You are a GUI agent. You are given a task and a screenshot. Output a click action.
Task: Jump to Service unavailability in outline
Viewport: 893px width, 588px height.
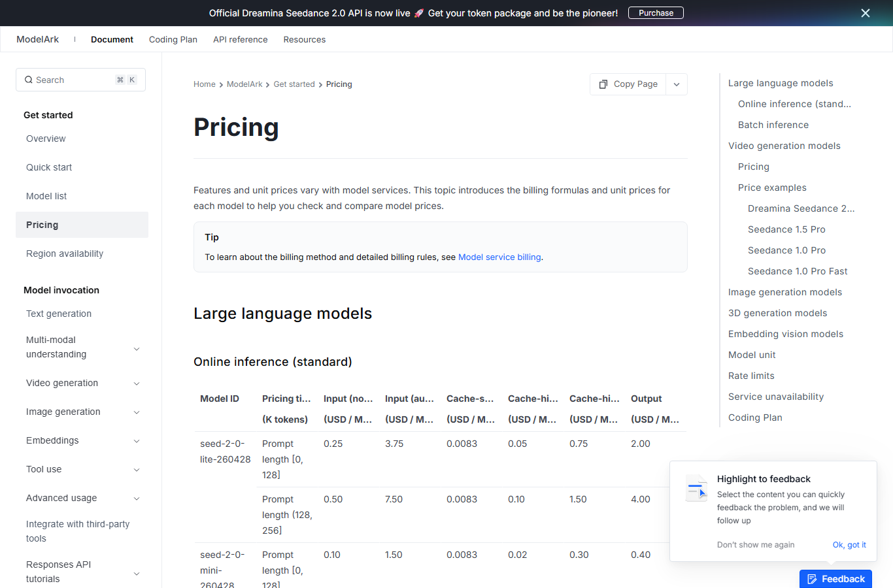[x=776, y=397]
